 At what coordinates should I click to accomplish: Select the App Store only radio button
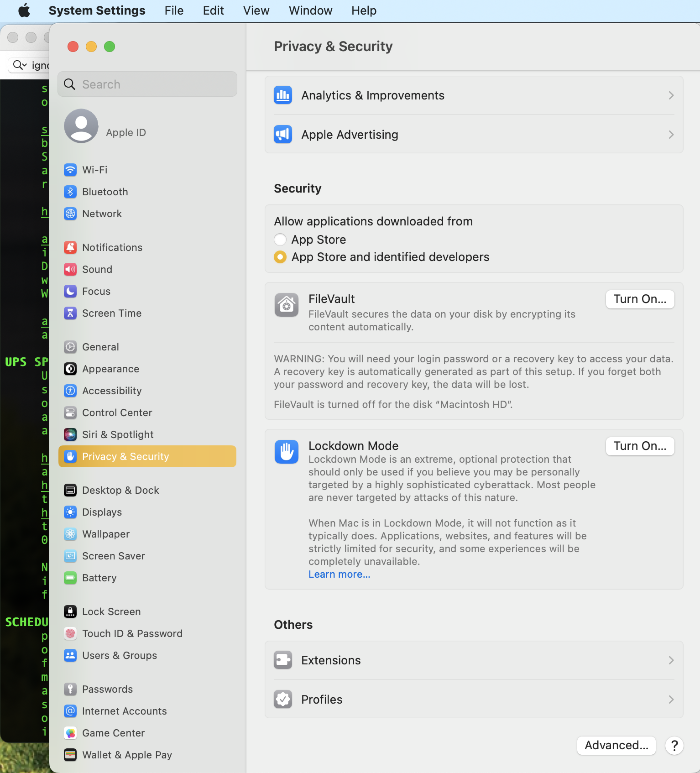pyautogui.click(x=280, y=240)
